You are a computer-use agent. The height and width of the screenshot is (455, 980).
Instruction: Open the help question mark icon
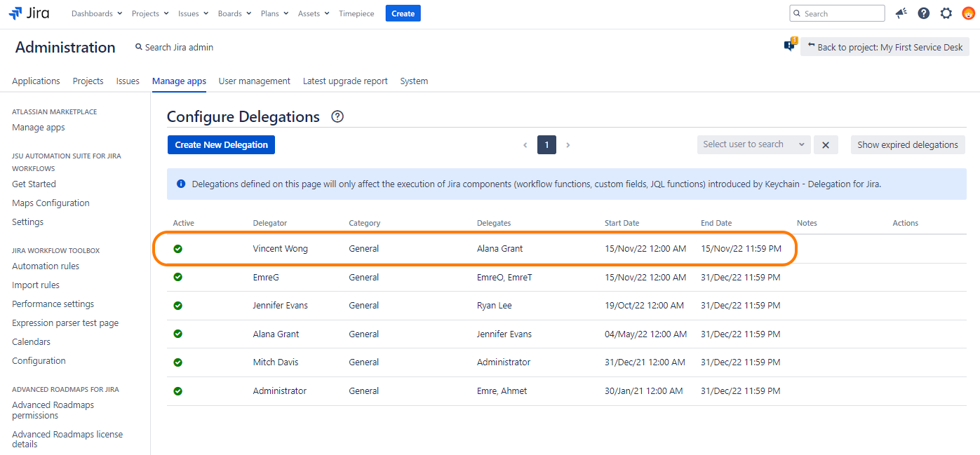(x=924, y=13)
